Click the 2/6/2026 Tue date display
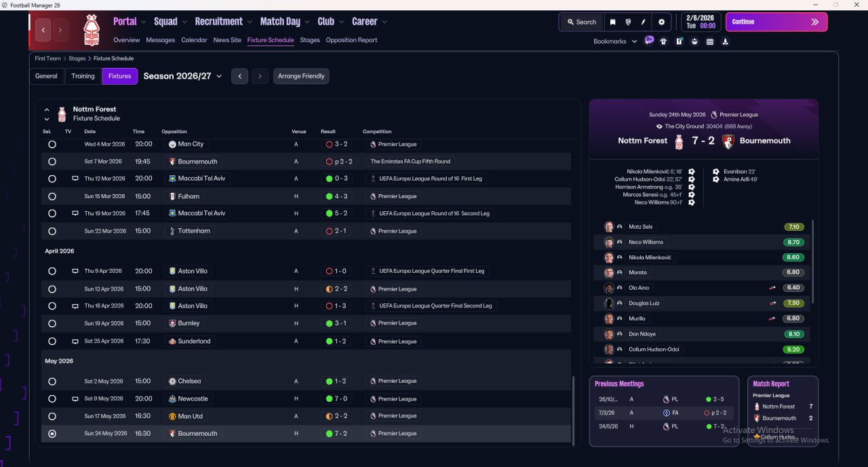 701,22
